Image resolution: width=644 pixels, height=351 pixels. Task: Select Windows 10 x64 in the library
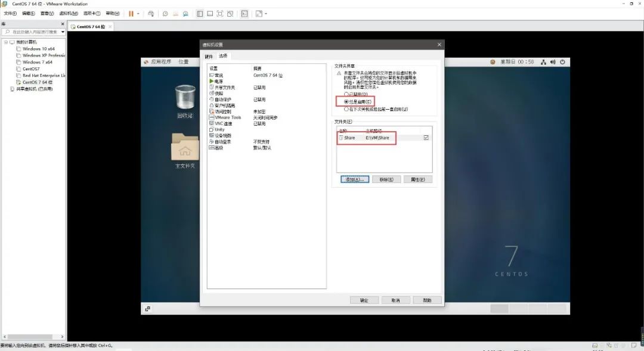(39, 48)
